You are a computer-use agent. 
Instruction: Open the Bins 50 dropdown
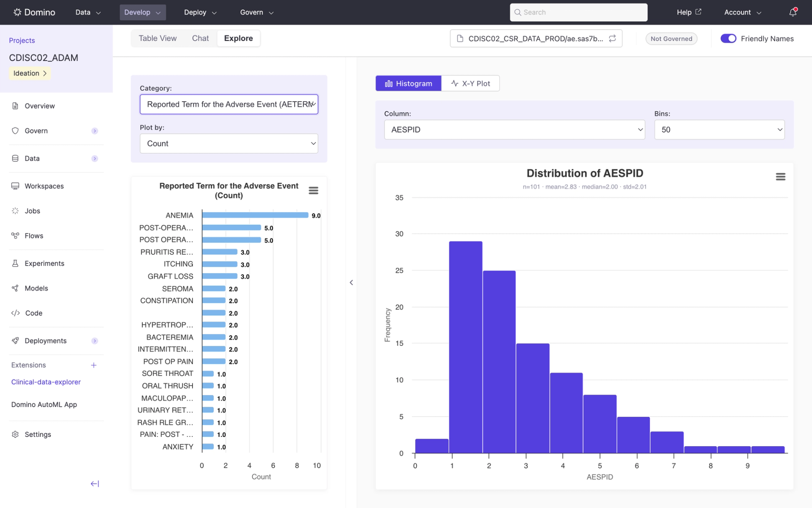pyautogui.click(x=719, y=130)
